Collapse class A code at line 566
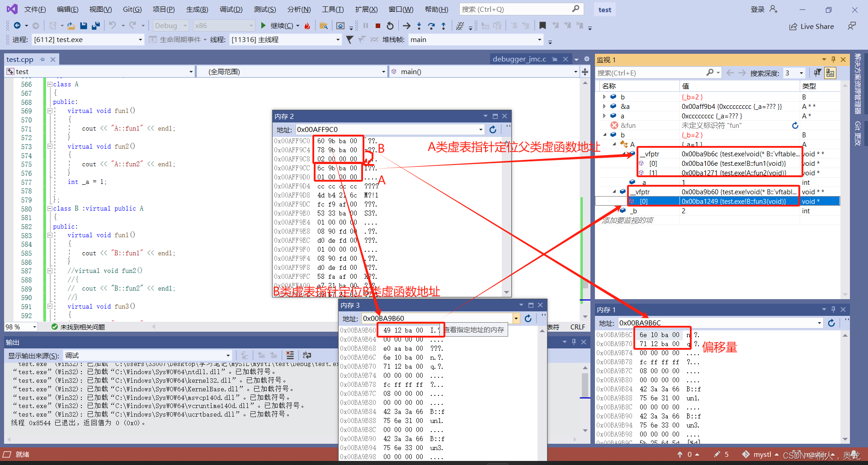Image resolution: width=868 pixels, height=465 pixels. 50,84
